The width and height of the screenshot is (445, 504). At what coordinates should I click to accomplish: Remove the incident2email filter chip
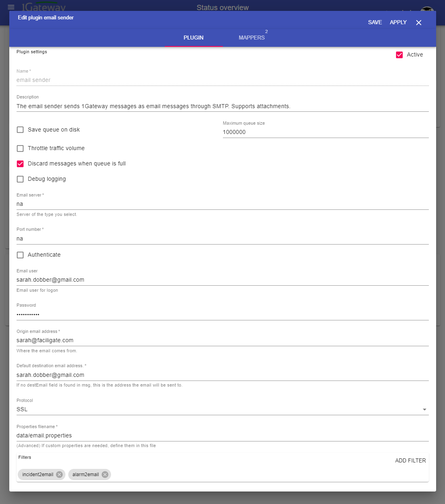point(59,475)
